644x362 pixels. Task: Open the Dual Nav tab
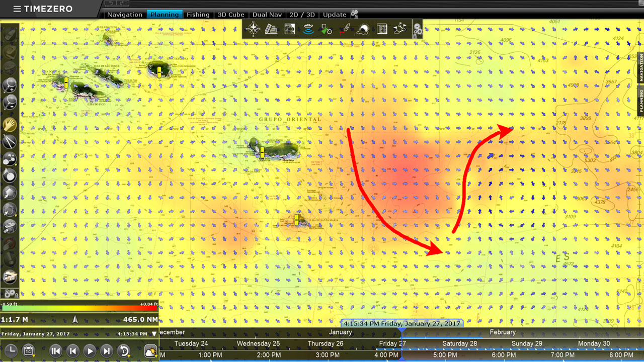[267, 15]
